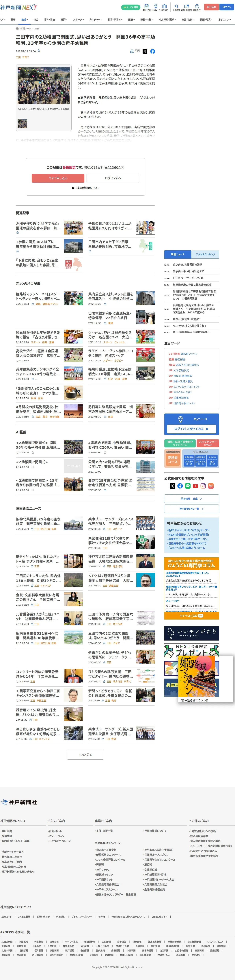Click the 申し込む button in header
The image size is (235, 980).
[x=211, y=7]
